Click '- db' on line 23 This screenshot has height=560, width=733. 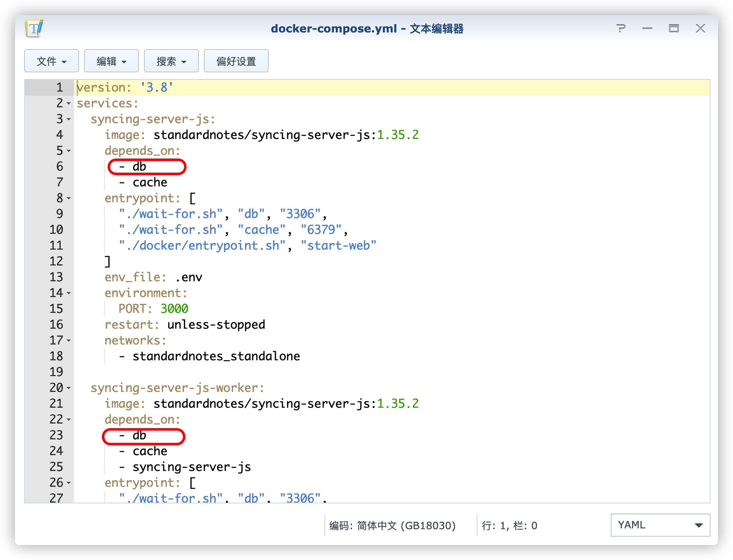133,435
